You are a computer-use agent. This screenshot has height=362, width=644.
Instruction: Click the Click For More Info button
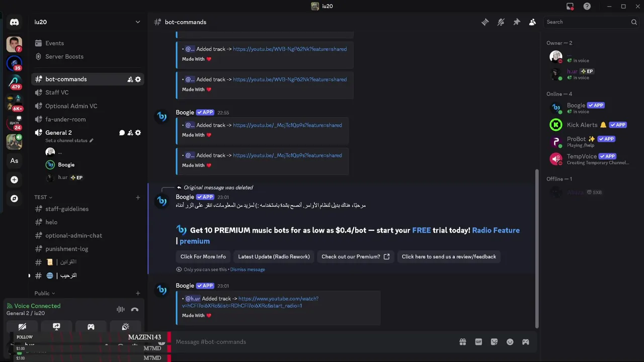coord(203,256)
